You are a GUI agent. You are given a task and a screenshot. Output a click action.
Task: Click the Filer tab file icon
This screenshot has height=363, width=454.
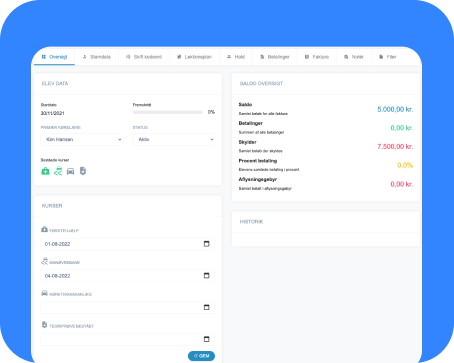381,57
